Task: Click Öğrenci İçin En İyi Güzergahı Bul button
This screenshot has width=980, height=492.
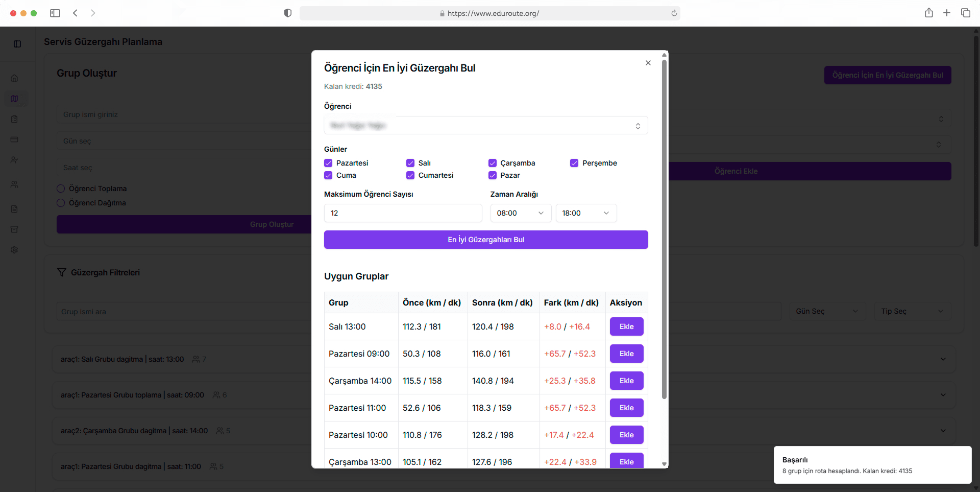Action: click(x=888, y=75)
